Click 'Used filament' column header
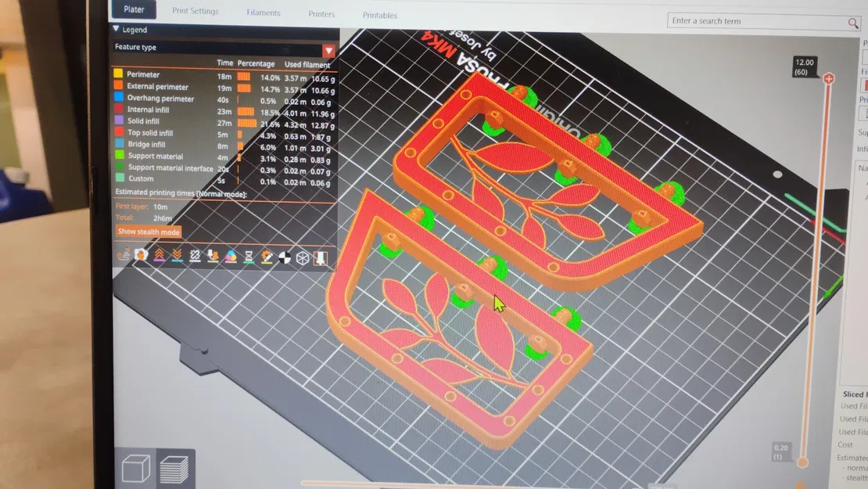Viewport: 868px width, 489px height. coord(307,65)
